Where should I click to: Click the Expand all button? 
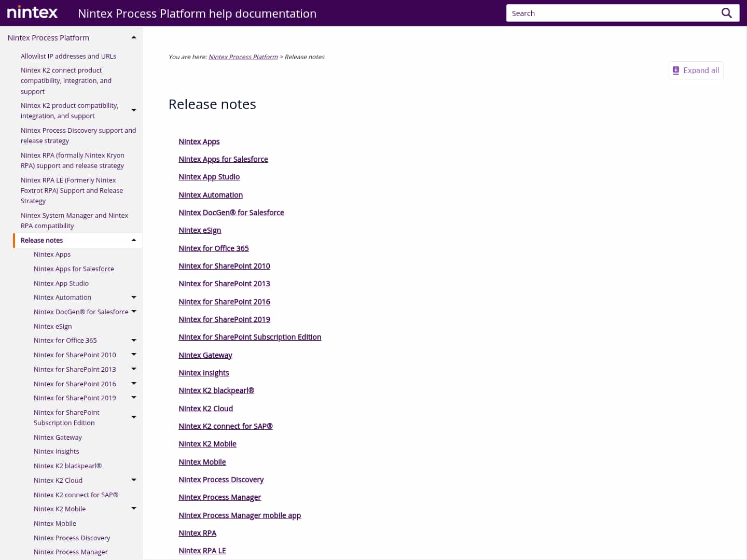696,70
